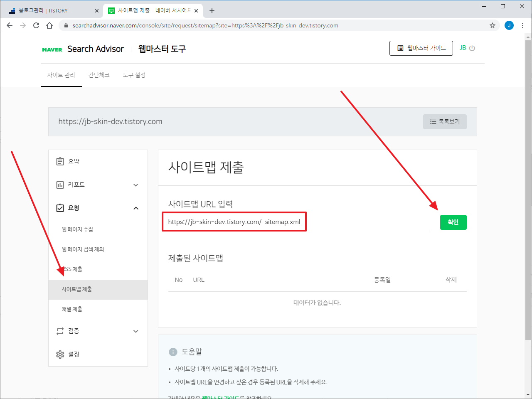Click the 도움말 info icon
532x399 pixels.
(x=173, y=352)
